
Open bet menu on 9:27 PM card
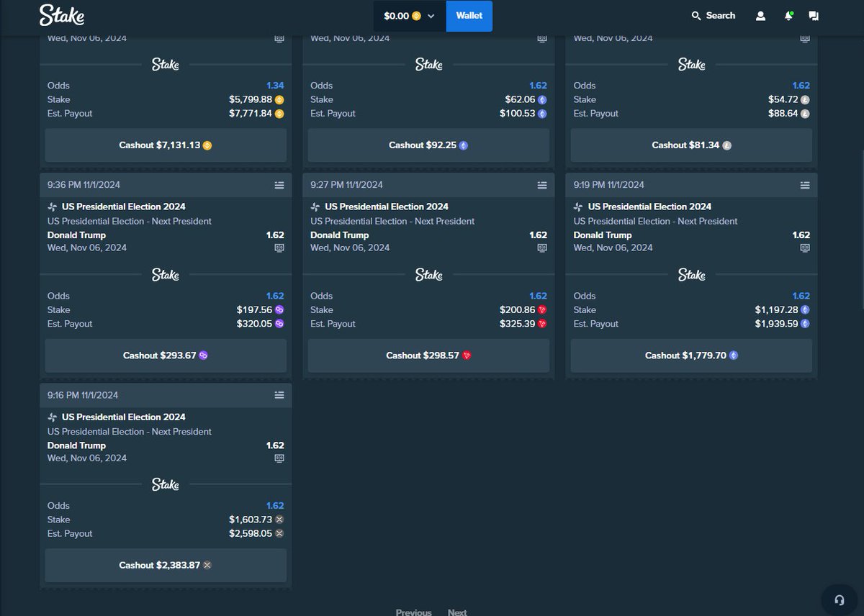[x=542, y=185]
